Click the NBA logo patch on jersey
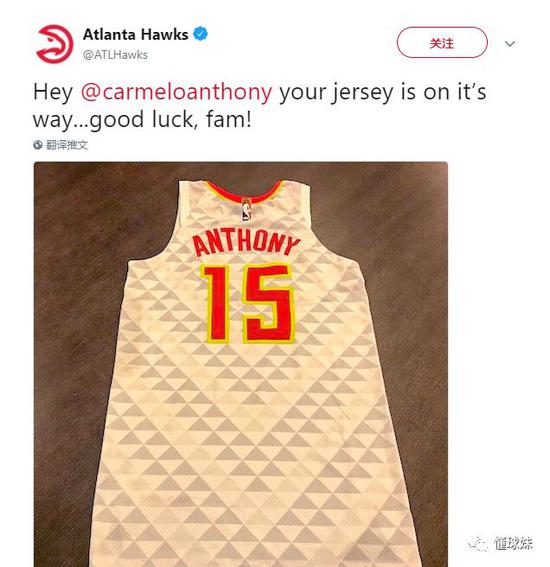 point(246,210)
